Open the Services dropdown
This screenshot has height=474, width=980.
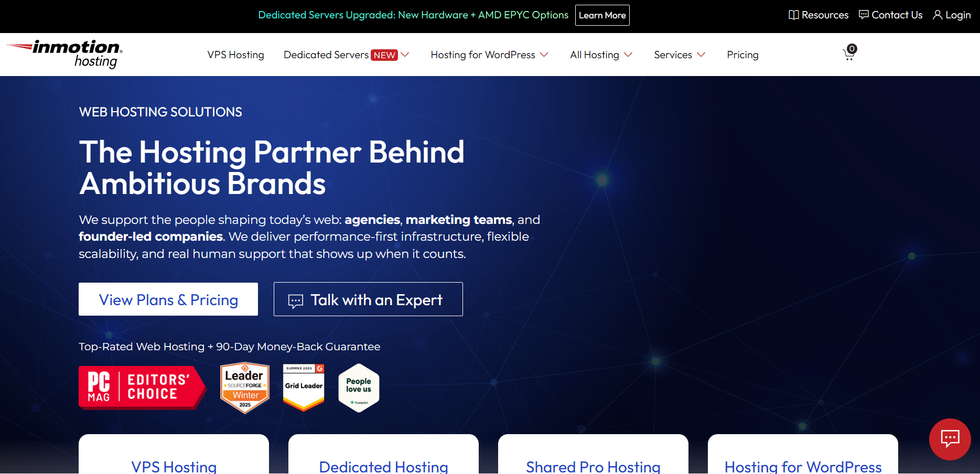[x=679, y=55]
